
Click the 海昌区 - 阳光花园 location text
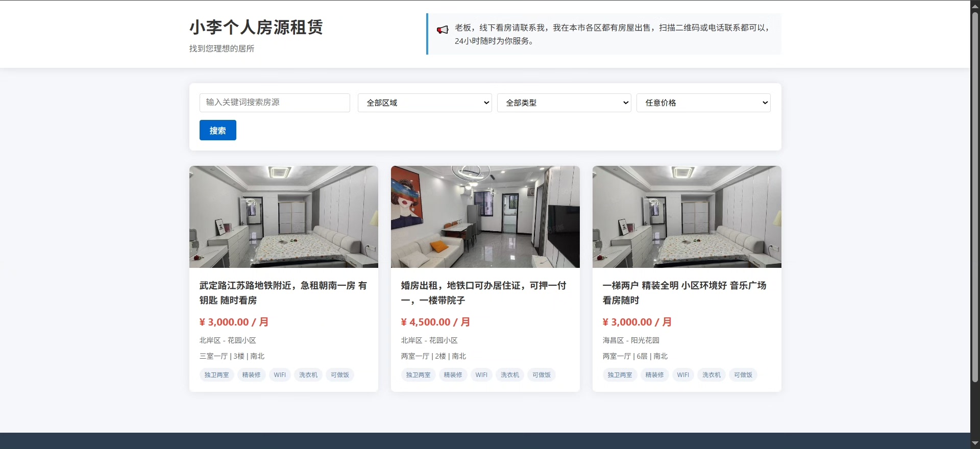click(631, 340)
